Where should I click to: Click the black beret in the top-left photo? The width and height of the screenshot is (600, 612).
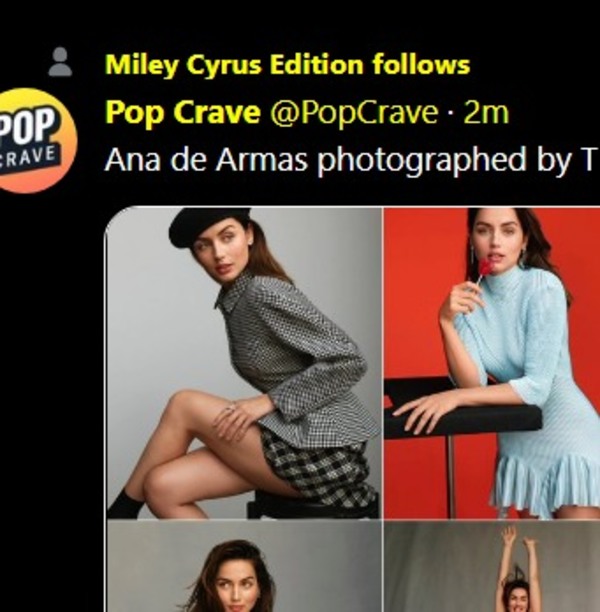(x=208, y=227)
